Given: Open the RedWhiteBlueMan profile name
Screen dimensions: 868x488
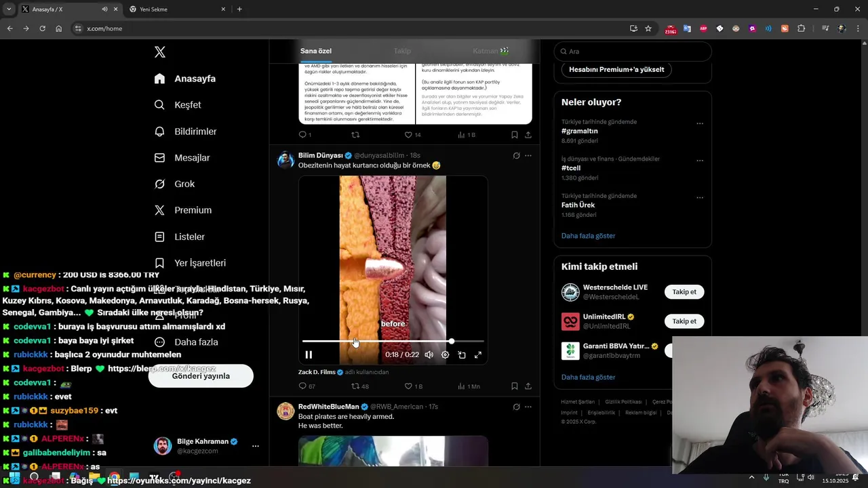Looking at the screenshot, I should click(328, 407).
